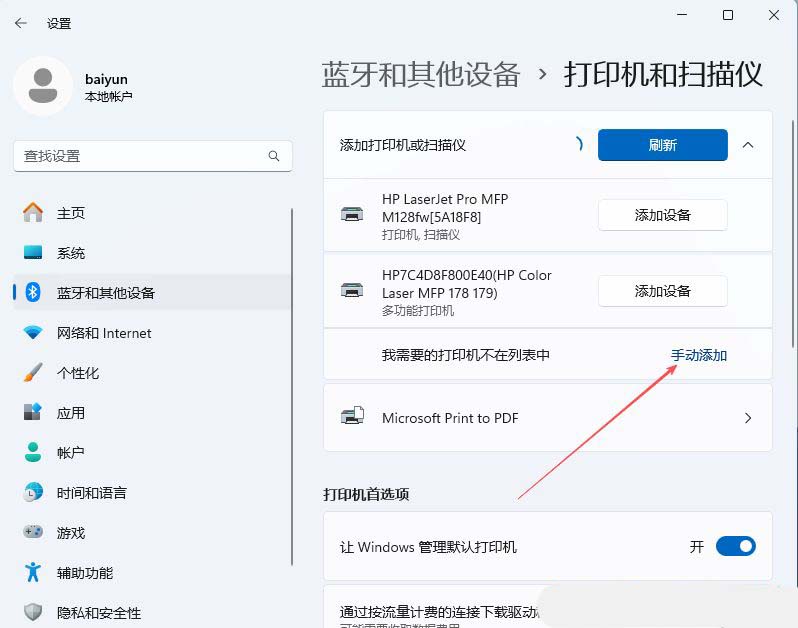Click the 打印机首选项 heading
The image size is (798, 628).
(x=366, y=494)
